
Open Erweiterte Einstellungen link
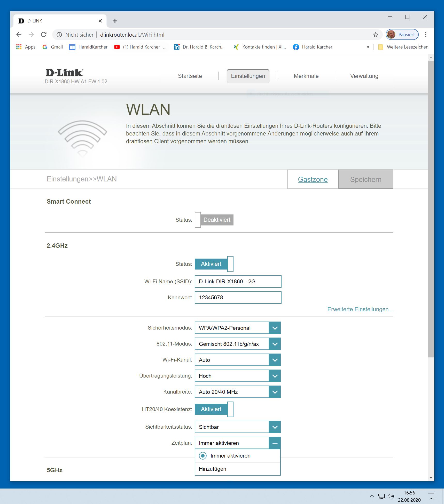pyautogui.click(x=360, y=309)
